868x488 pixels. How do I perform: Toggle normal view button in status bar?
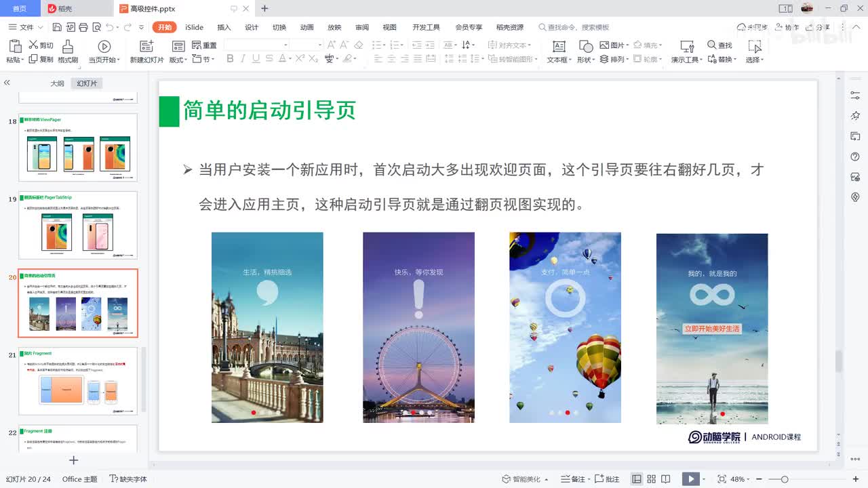(x=637, y=479)
